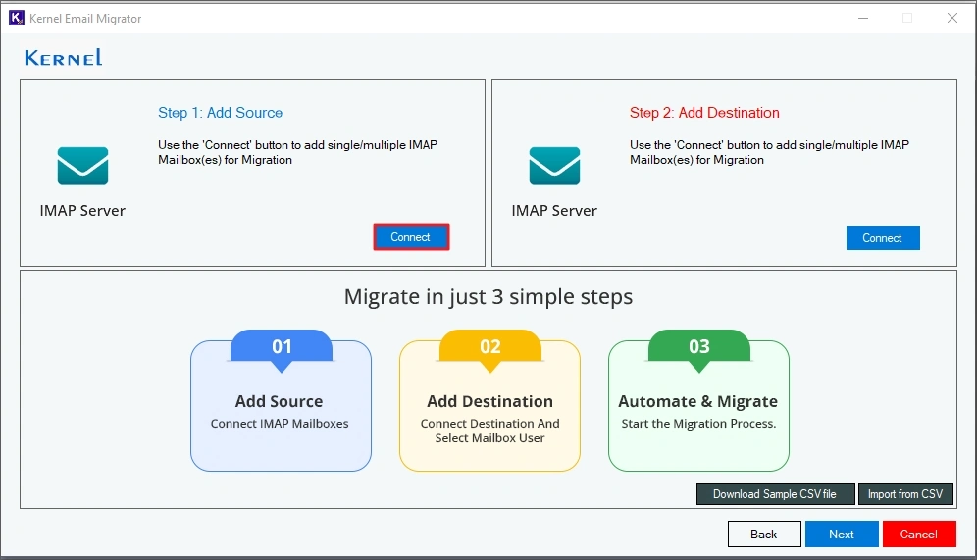977x560 pixels.
Task: Click 'Connect IMAP Mailboxes' text
Action: [280, 424]
